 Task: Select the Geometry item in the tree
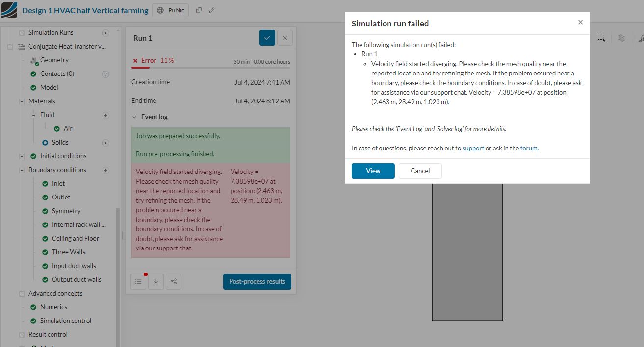pos(55,60)
